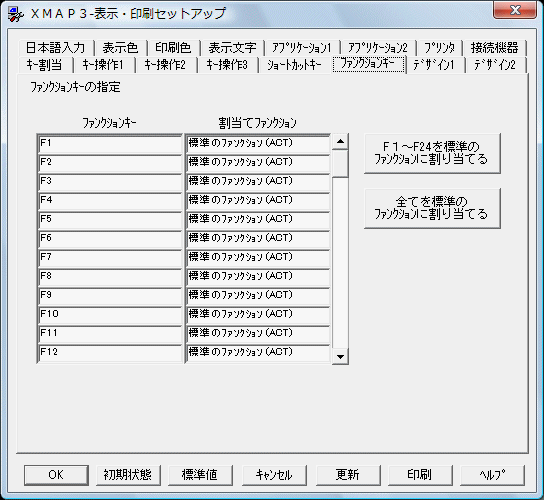Viewport: 544px width, 500px height.
Task: Select the F5 key cell
Action: 110,220
